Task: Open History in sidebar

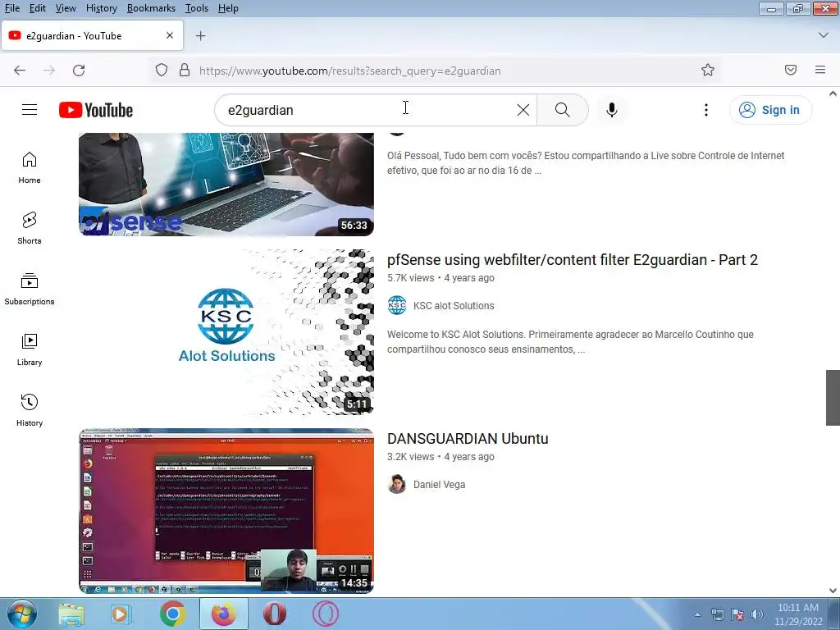Action: [x=30, y=410]
